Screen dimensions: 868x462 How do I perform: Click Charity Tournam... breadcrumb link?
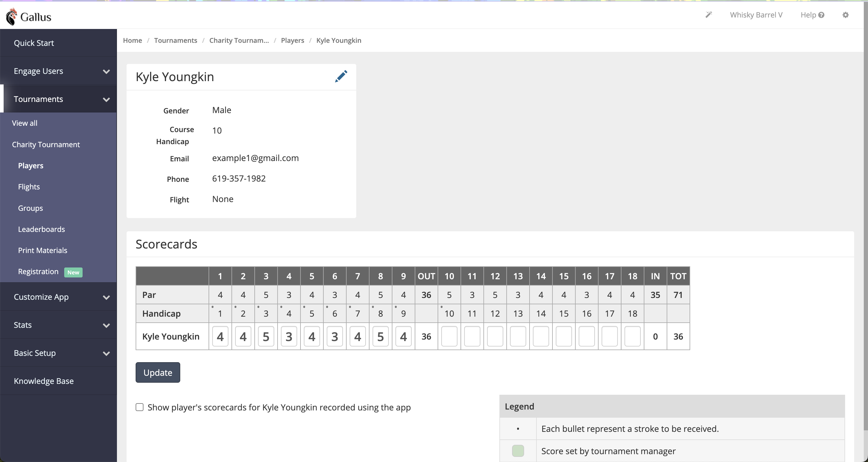click(239, 40)
